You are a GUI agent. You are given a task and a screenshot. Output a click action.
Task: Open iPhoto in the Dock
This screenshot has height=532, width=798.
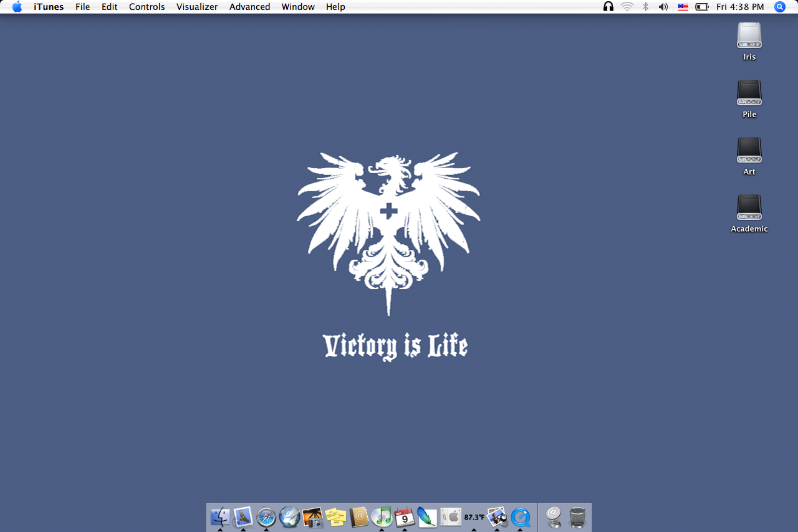click(497, 516)
